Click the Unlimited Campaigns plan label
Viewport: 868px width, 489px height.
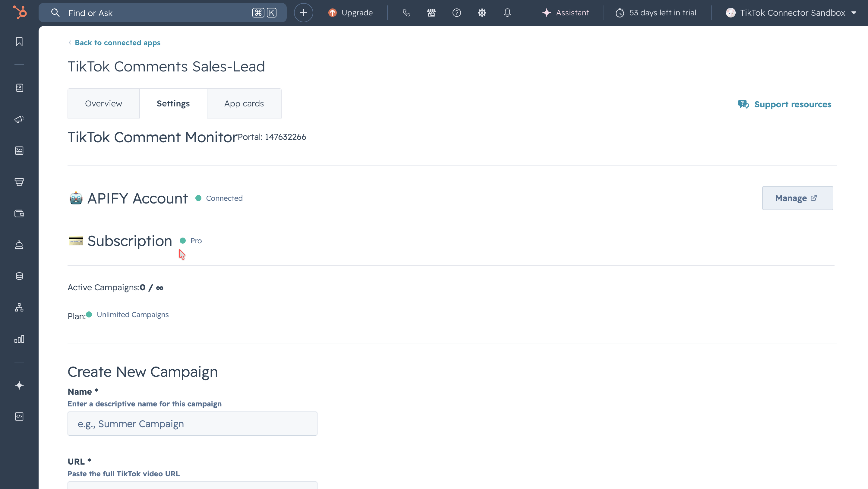(x=132, y=314)
